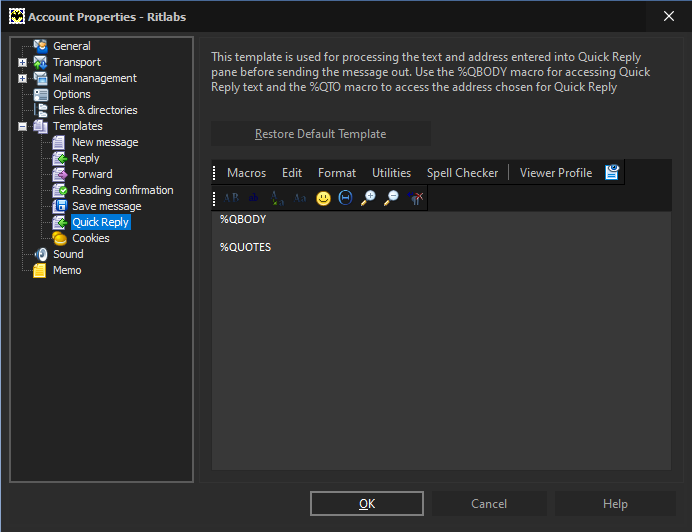Click the capitalize Aa toolbar icon

[300, 198]
